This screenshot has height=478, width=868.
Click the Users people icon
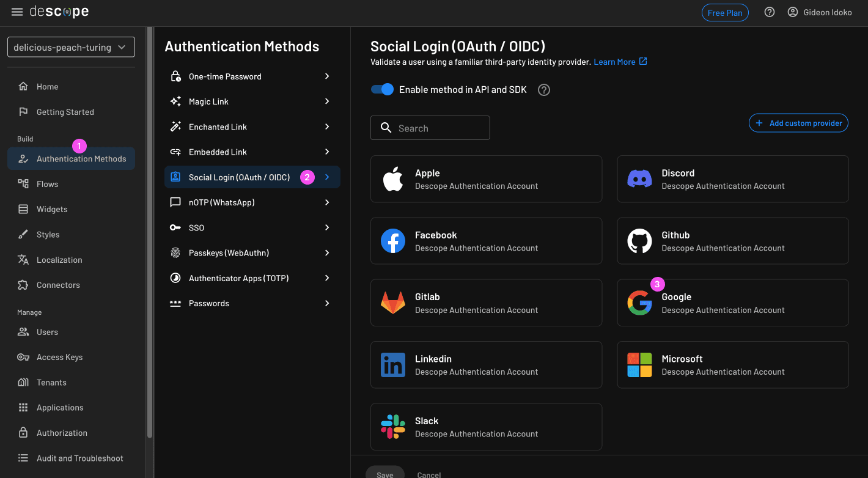click(23, 332)
